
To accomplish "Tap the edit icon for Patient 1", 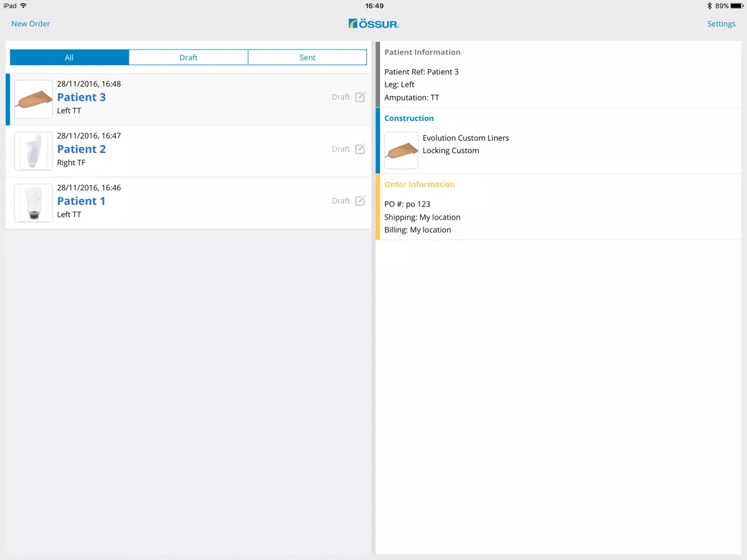I will pos(360,200).
